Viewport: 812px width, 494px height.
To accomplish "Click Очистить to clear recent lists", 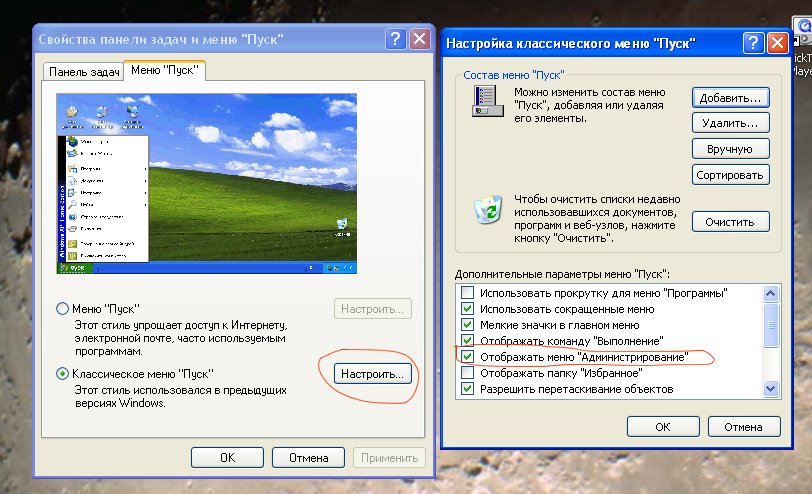I will click(730, 222).
